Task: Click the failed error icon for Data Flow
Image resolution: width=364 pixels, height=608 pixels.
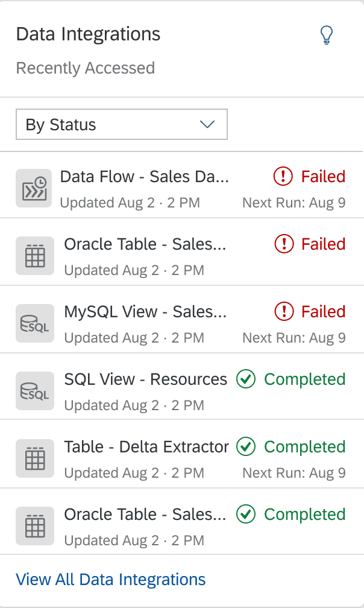Action: [283, 177]
